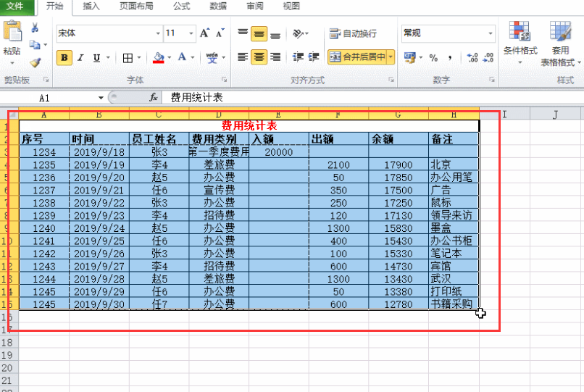Apply percent style
Screen dimensions: 584x392
click(433, 58)
